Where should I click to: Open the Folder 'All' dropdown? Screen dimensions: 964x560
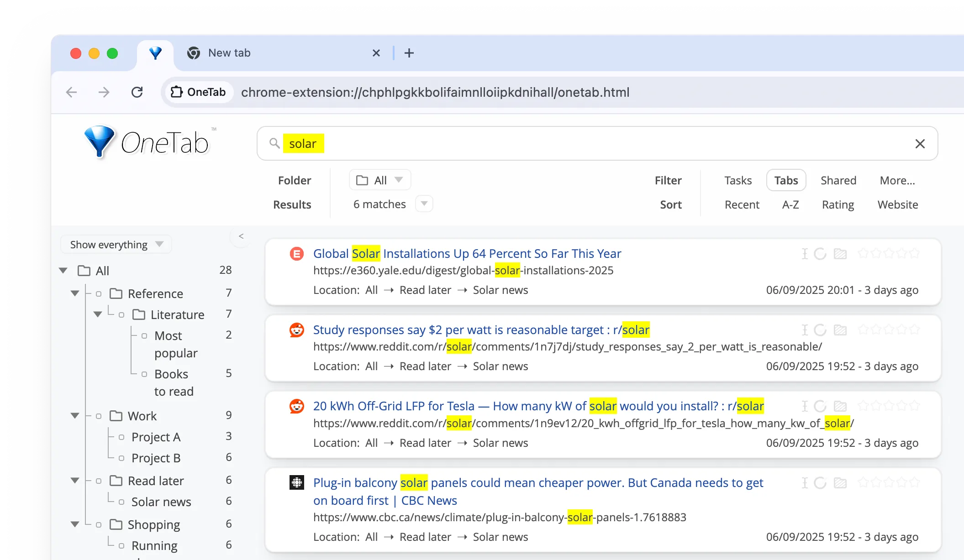coord(380,180)
